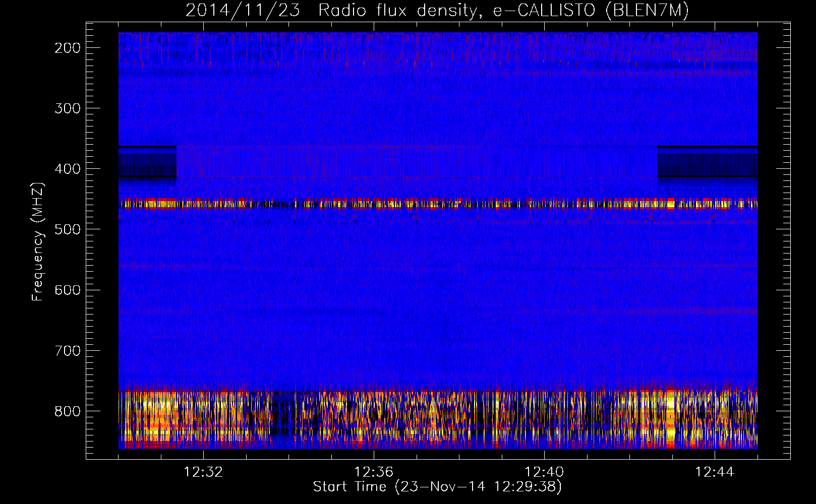Click the 600 frequency tick label
Image resolution: width=816 pixels, height=504 pixels.
[x=68, y=290]
